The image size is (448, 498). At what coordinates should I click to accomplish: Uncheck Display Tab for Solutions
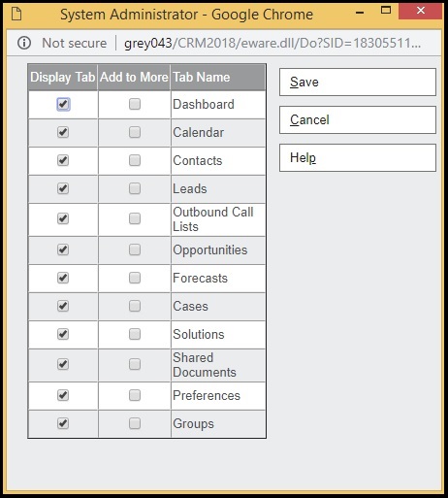(x=63, y=334)
